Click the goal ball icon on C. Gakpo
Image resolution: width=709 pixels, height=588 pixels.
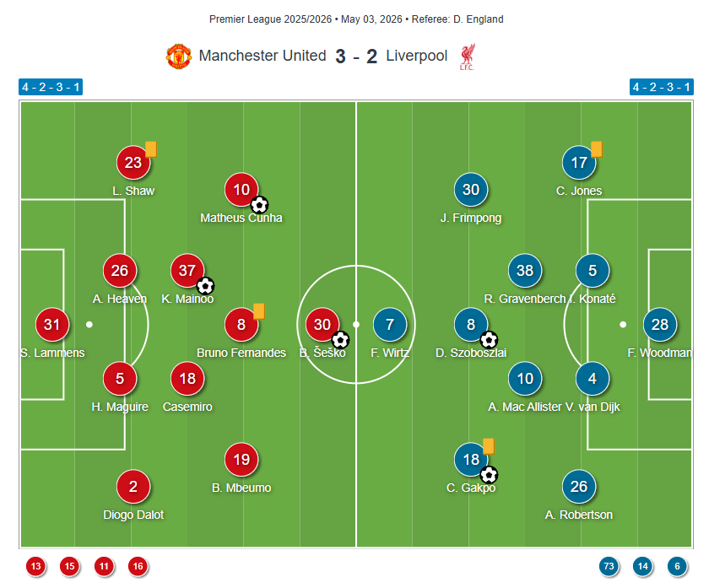point(489,475)
